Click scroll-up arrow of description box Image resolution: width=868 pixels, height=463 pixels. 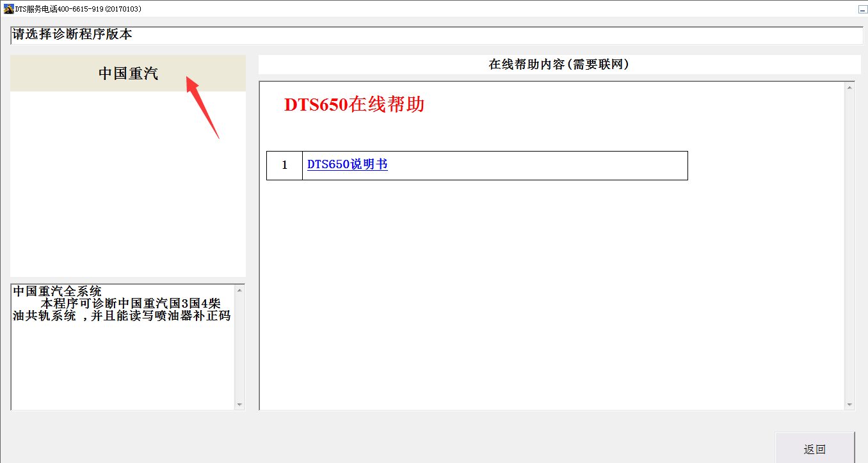240,290
